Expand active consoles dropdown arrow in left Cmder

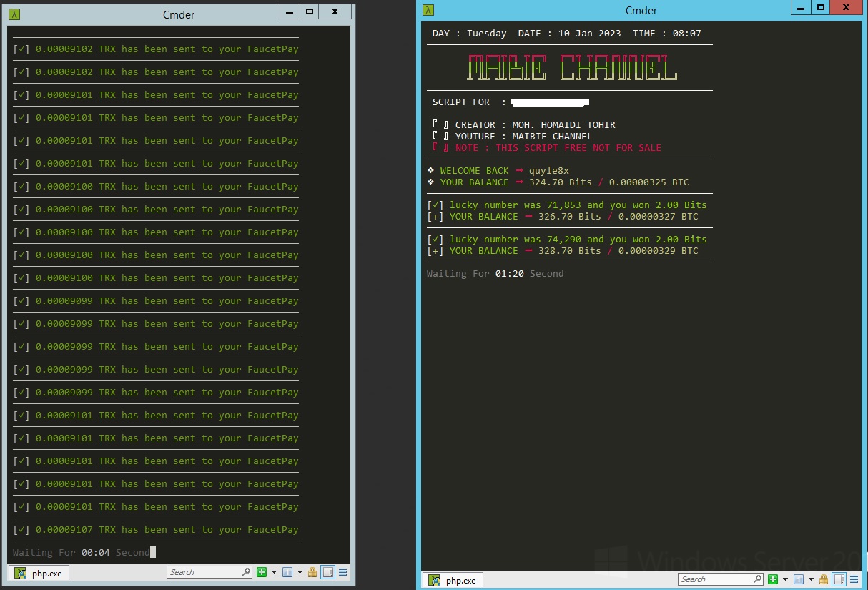[300, 572]
